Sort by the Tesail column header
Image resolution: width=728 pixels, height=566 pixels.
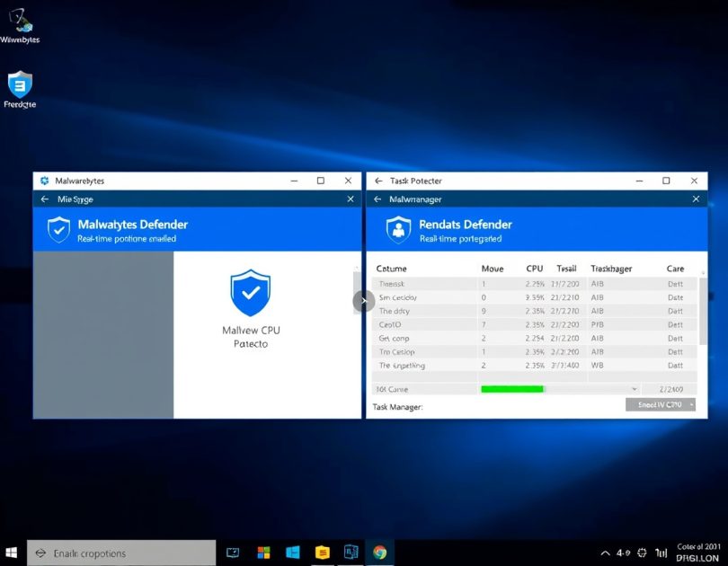pyautogui.click(x=566, y=269)
